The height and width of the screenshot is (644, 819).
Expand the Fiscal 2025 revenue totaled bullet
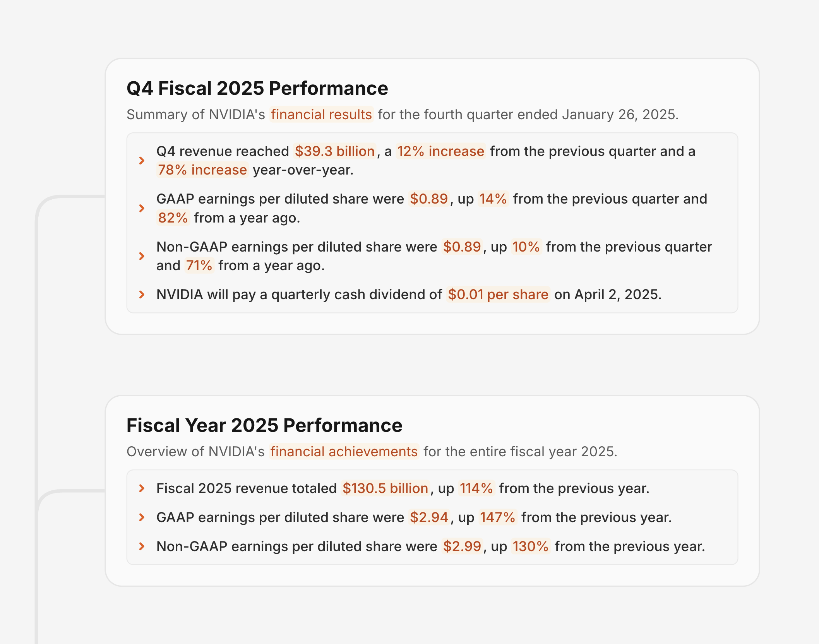pyautogui.click(x=142, y=488)
